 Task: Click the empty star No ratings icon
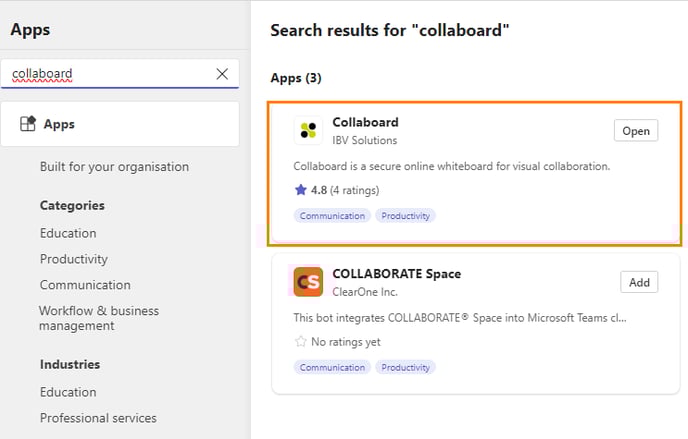(301, 341)
